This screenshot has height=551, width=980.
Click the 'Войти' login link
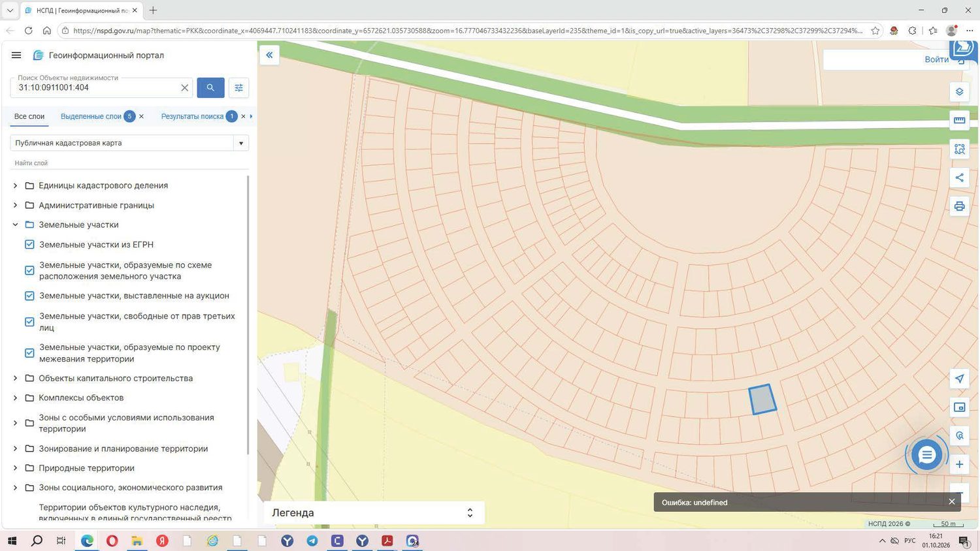936,59
